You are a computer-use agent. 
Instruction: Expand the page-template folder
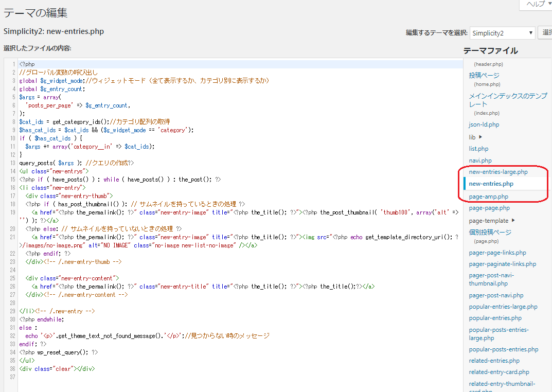[x=492, y=221]
